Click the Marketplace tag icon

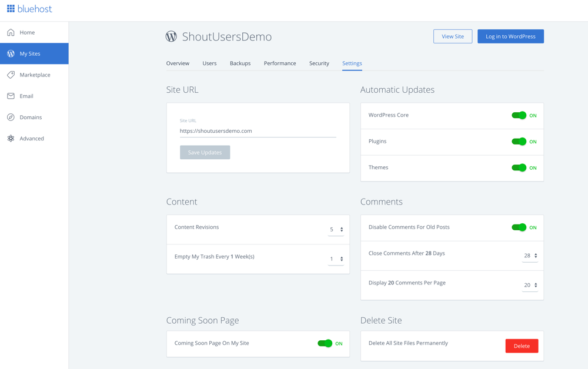point(11,75)
